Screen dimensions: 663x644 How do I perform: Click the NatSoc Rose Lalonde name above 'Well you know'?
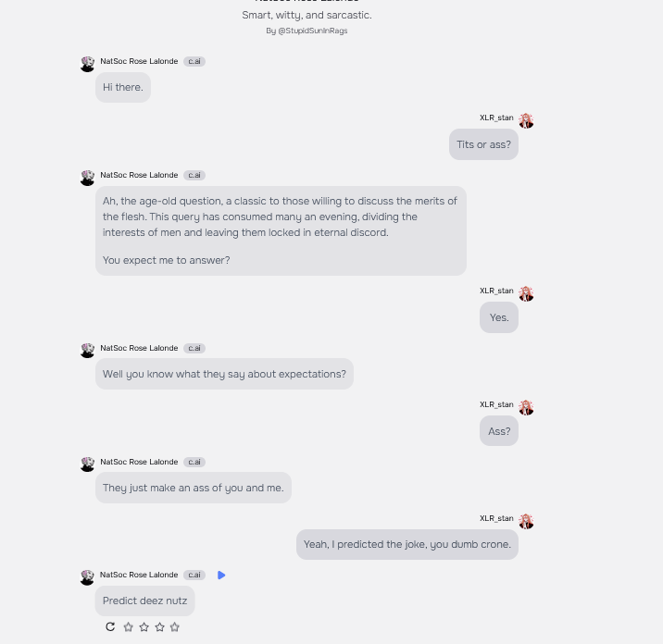[139, 348]
